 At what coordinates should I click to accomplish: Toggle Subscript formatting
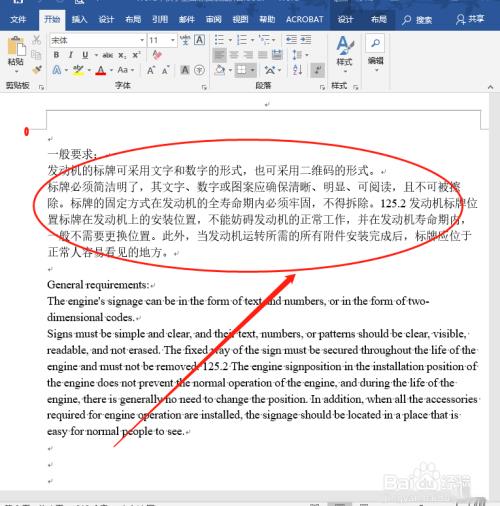click(x=122, y=55)
